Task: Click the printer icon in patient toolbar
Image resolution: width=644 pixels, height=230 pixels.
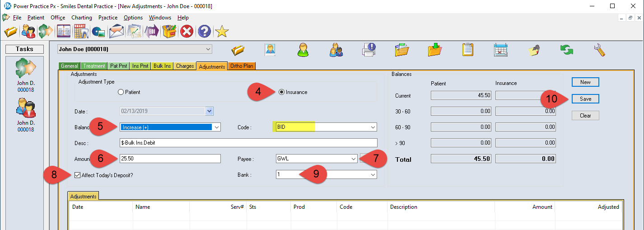Action: coord(369,49)
